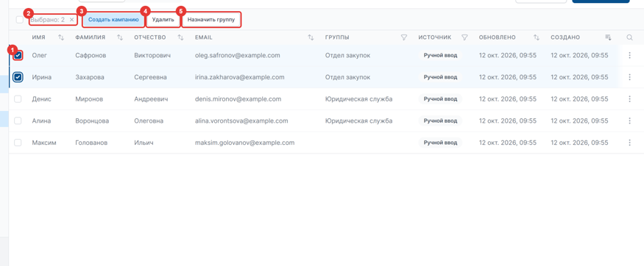
Task: Click the ОТЧЕСТВО column header
Action: tap(150, 37)
